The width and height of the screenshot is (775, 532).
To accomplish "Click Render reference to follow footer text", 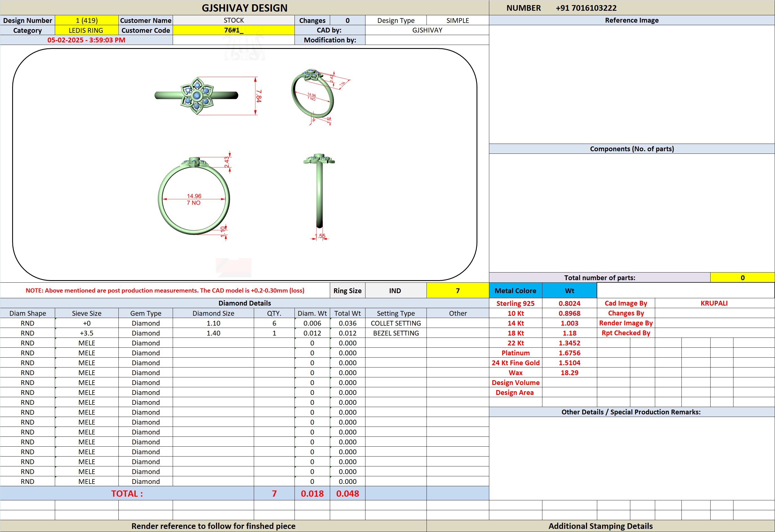I will click(213, 526).
